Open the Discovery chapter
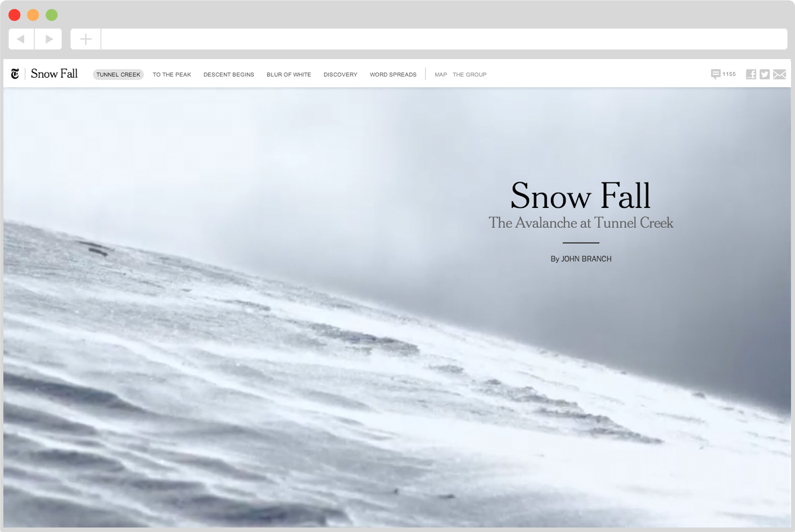Viewport: 795px width, 532px height. (x=340, y=74)
